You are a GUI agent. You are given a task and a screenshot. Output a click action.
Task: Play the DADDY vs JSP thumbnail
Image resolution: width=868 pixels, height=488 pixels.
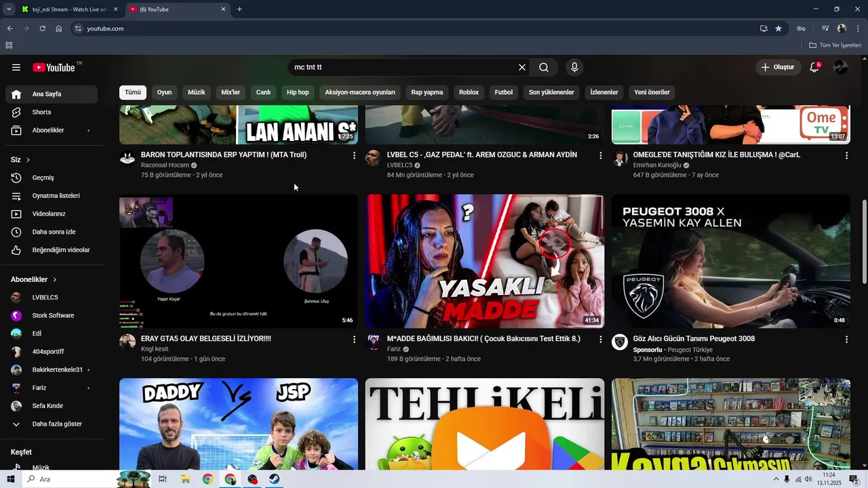(239, 424)
